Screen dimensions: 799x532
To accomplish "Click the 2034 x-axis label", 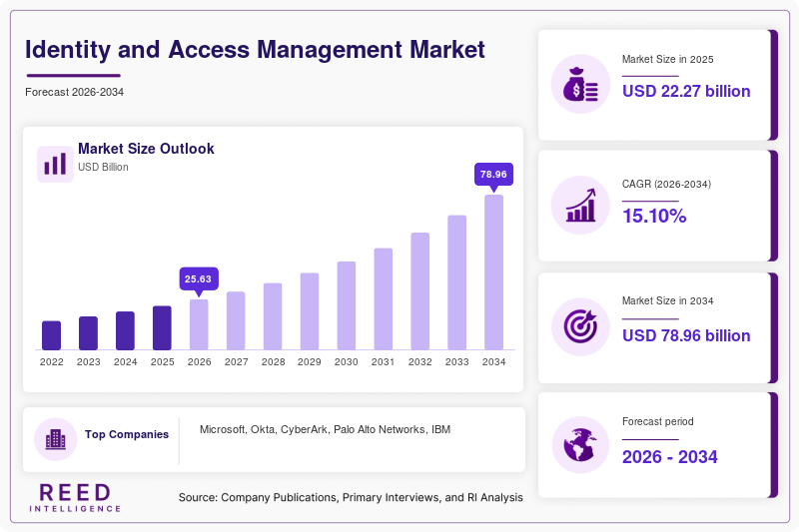I will click(493, 362).
